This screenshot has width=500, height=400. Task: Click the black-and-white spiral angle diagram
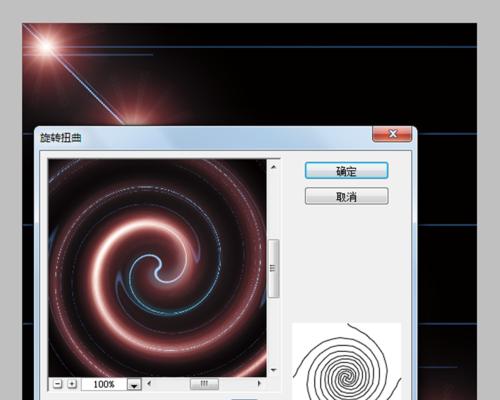click(347, 362)
